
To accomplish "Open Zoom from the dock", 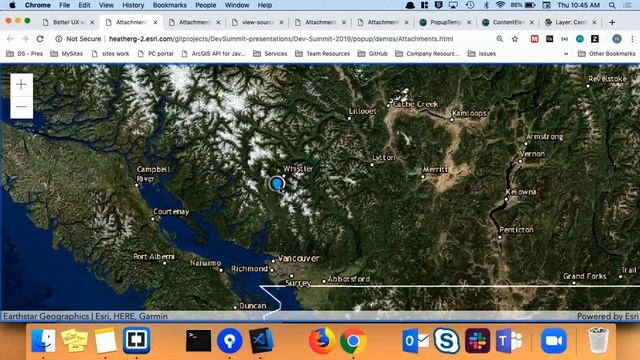I will pyautogui.click(x=554, y=340).
